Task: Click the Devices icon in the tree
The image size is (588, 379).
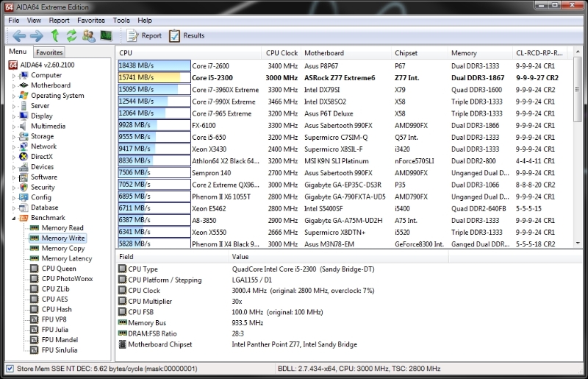Action: pos(24,166)
